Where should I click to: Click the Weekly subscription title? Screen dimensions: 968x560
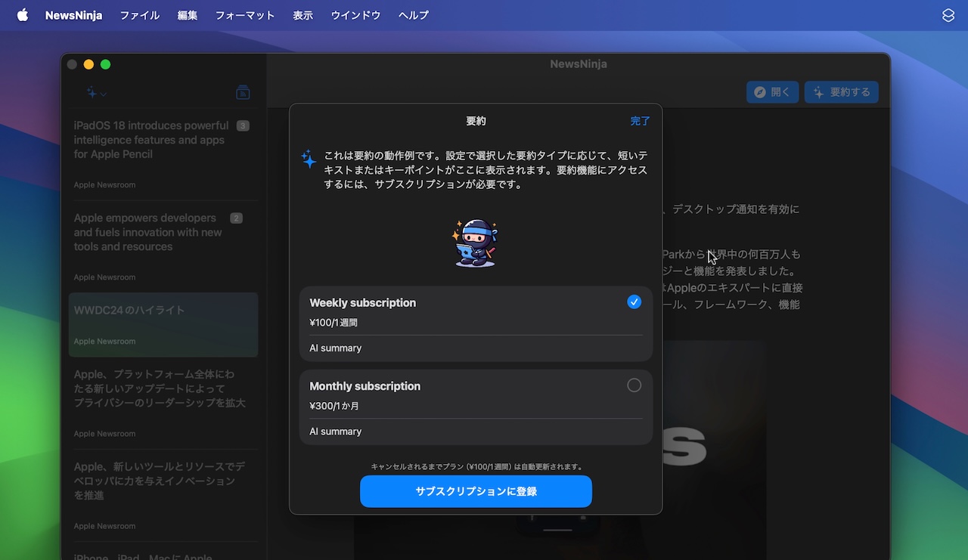coord(363,302)
